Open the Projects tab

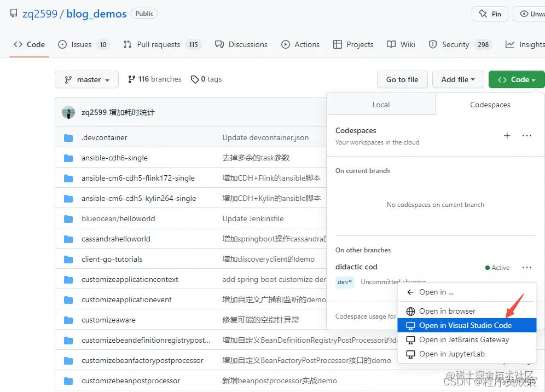pyautogui.click(x=353, y=44)
